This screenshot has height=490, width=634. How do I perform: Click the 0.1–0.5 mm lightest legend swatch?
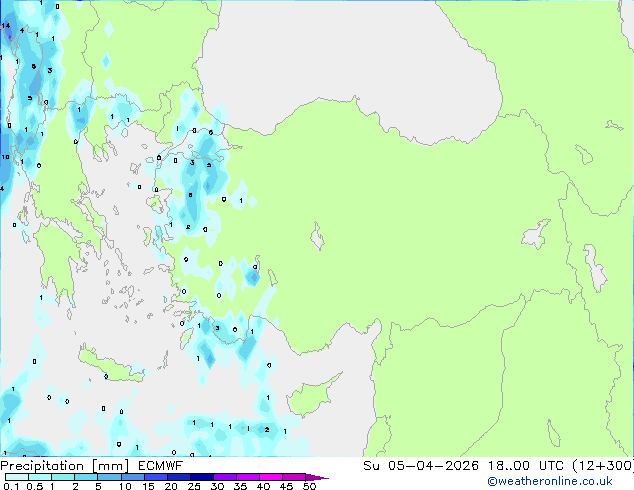point(17,477)
